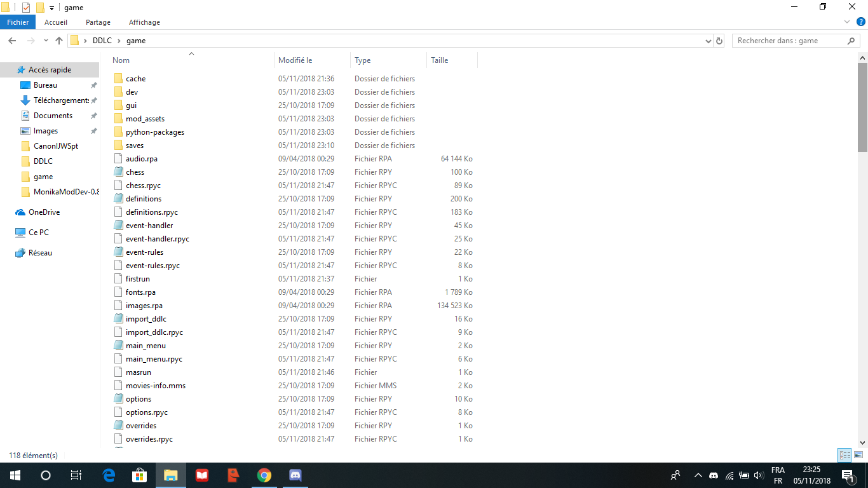Switch to the Affichage ribbon tab
Viewport: 868px width, 488px height.
pyautogui.click(x=144, y=22)
